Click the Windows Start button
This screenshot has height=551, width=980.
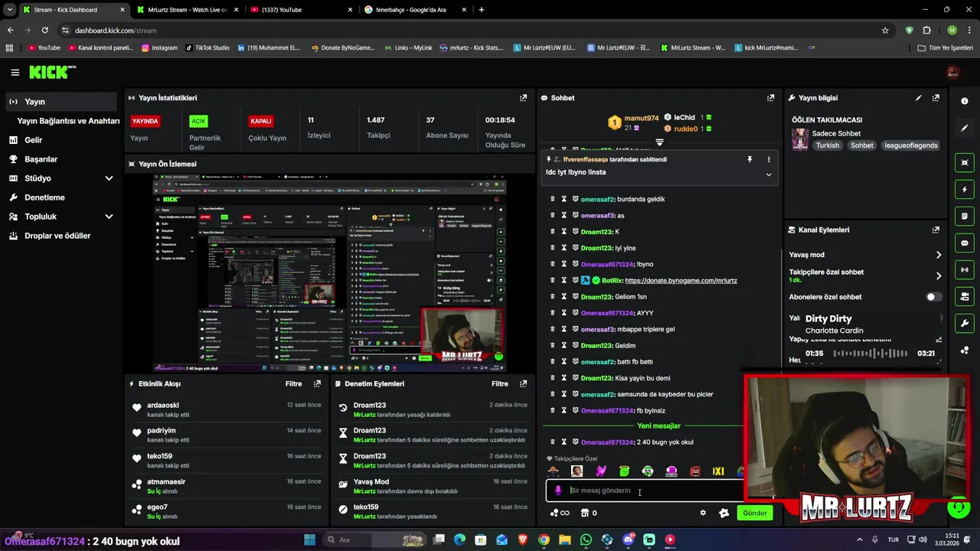click(x=309, y=540)
